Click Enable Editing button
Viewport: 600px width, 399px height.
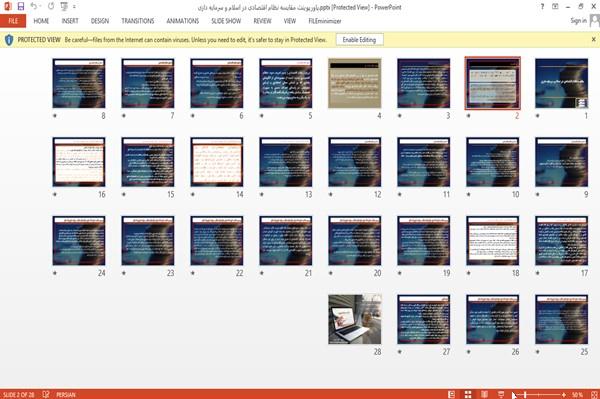tap(359, 40)
